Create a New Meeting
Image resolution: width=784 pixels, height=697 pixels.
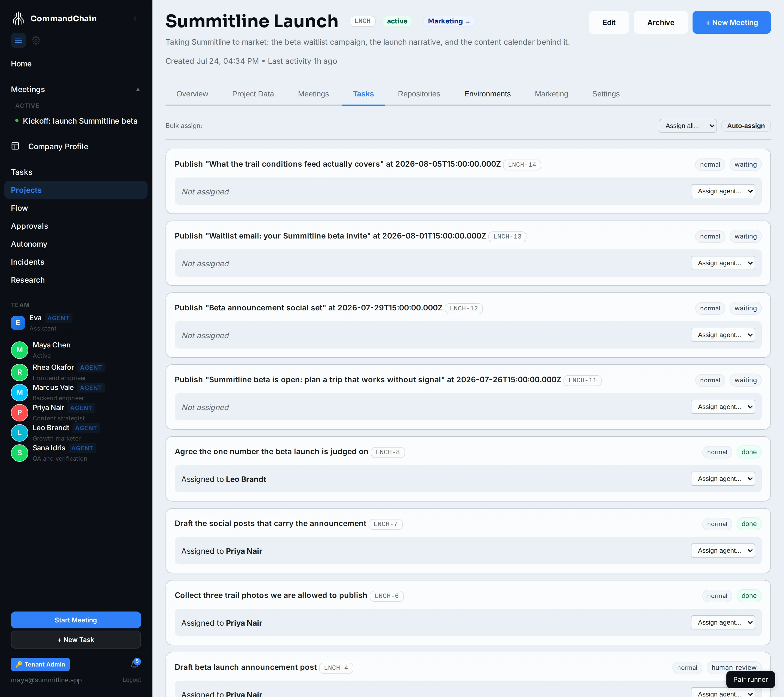731,22
